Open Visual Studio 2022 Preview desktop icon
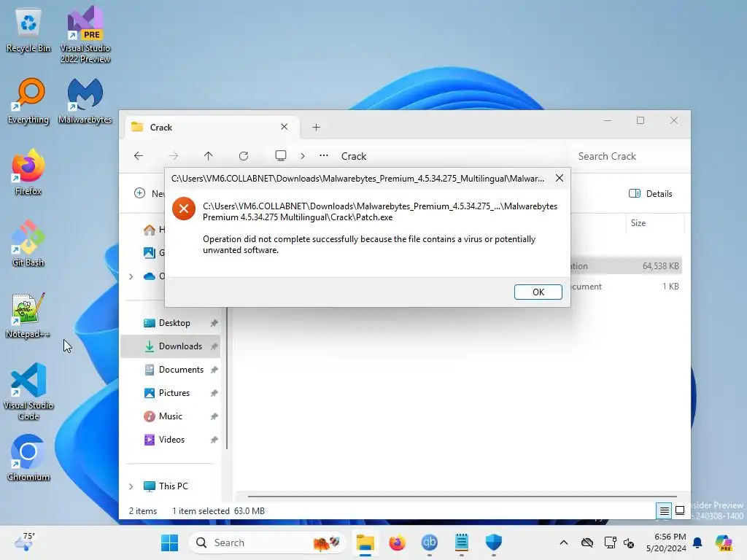 [x=85, y=34]
